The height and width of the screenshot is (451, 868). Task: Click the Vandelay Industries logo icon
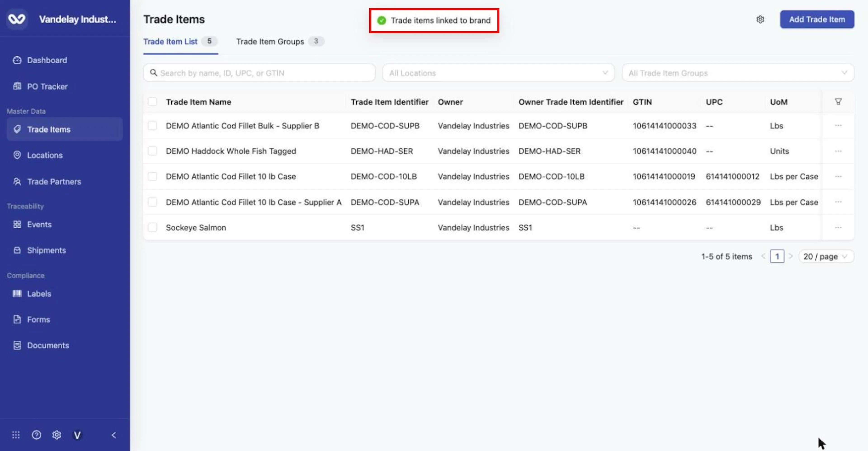pos(17,19)
